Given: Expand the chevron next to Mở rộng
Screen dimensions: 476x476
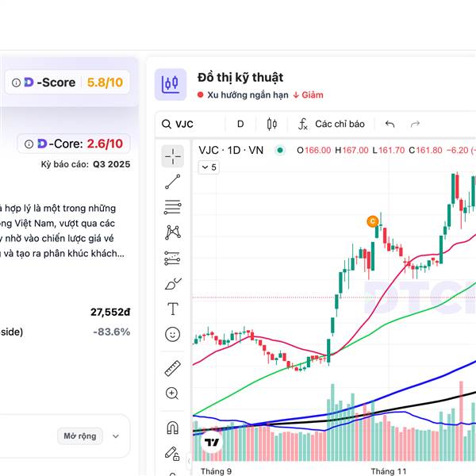Looking at the screenshot, I should pyautogui.click(x=116, y=436).
